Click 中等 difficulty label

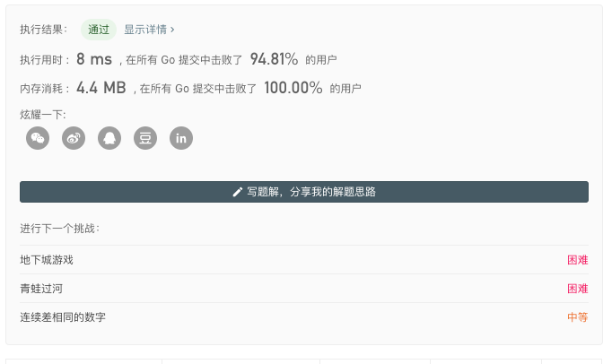[x=577, y=317]
